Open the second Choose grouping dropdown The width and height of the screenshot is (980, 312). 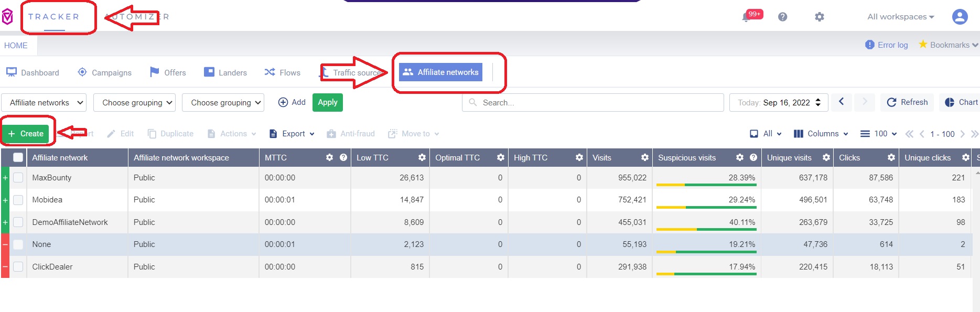[223, 103]
